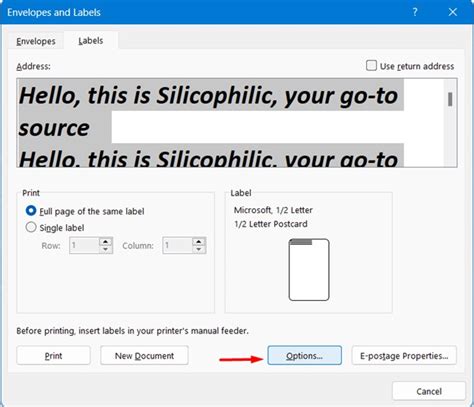Select the Labels tab

(x=91, y=41)
